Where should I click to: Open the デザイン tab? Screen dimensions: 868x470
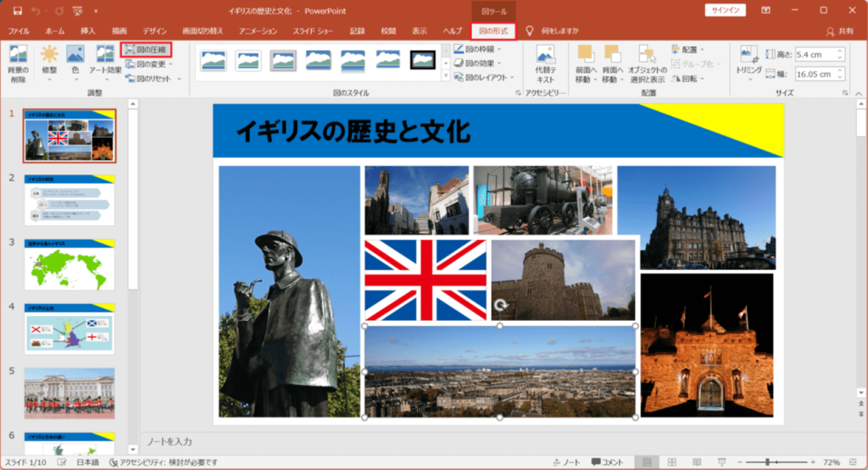pos(154,31)
